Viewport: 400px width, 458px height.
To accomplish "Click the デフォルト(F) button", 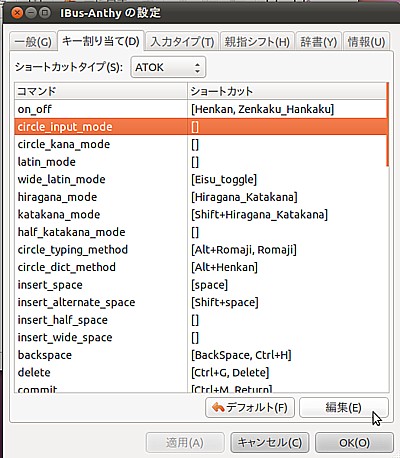I will click(250, 407).
